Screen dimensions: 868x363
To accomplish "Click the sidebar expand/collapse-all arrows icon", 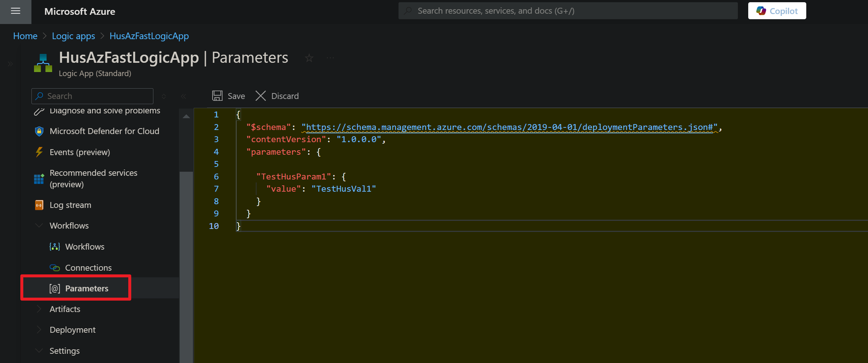I will (x=164, y=96).
